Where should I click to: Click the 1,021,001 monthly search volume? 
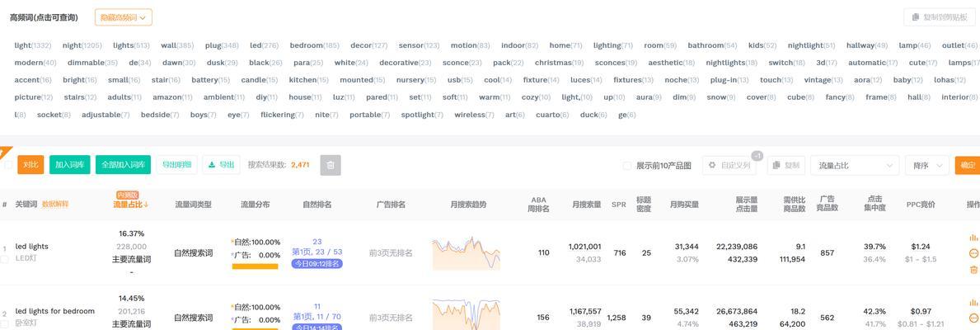tap(584, 247)
